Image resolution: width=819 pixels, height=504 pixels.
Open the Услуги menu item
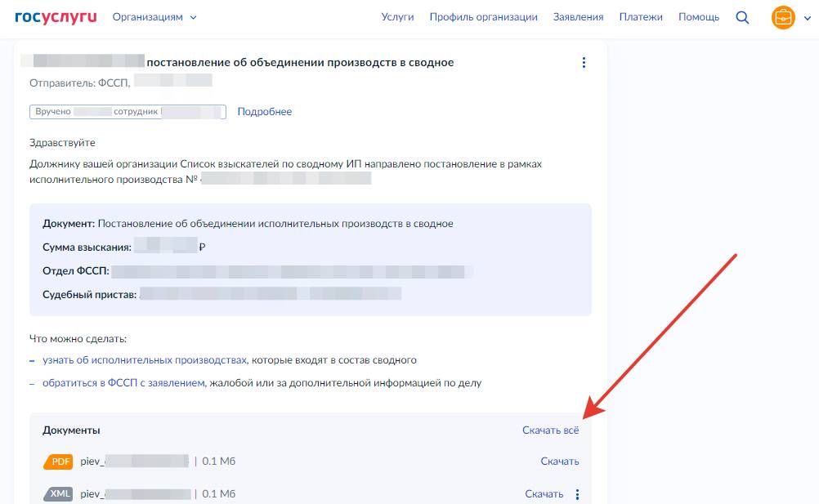point(397,17)
